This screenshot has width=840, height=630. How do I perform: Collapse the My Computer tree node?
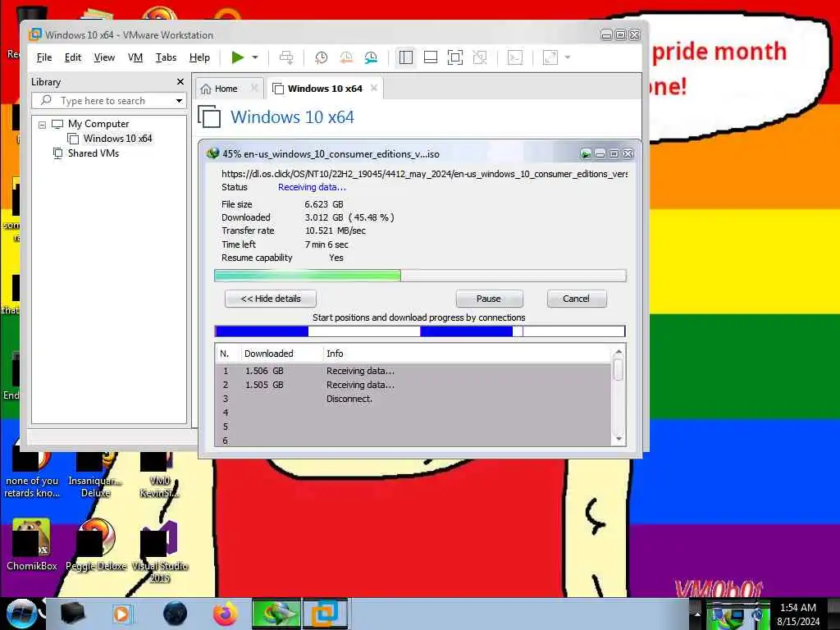tap(43, 125)
